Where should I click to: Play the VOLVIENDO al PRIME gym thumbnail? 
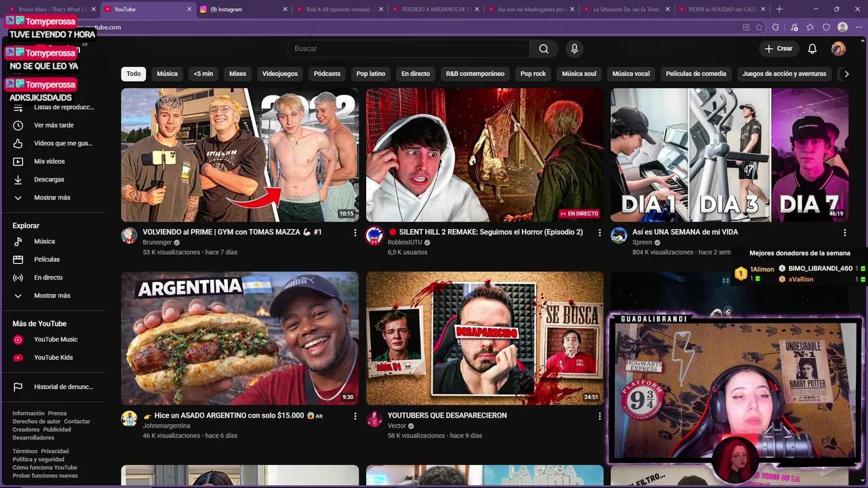[240, 155]
